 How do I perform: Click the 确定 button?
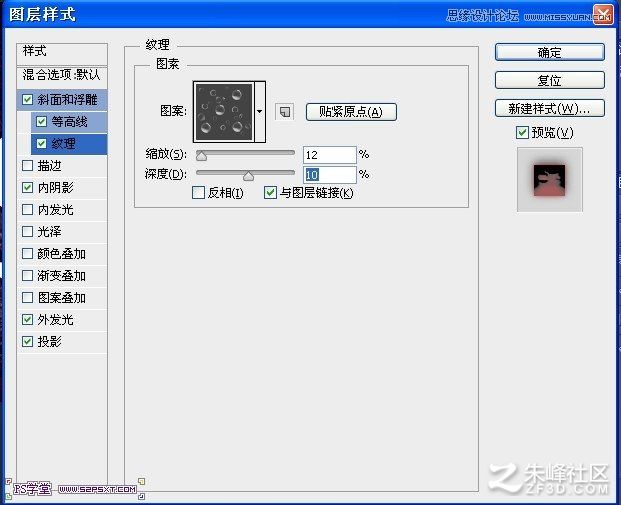click(x=550, y=52)
